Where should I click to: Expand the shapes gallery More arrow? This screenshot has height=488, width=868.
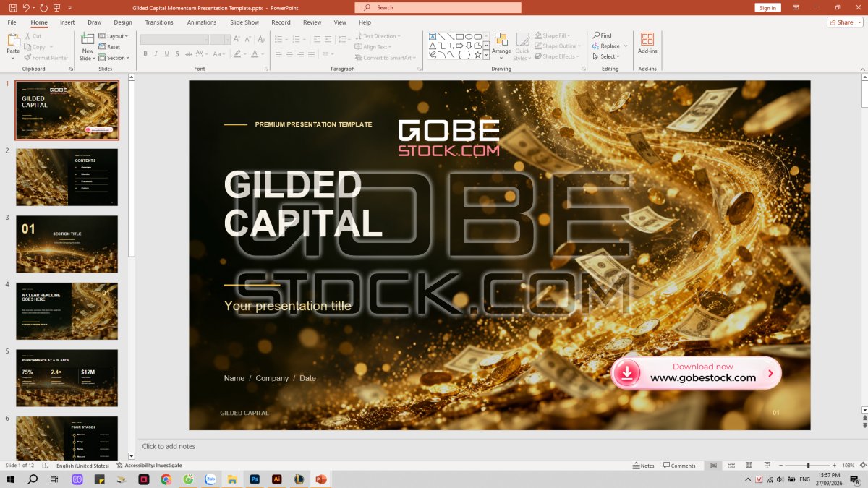pos(487,53)
